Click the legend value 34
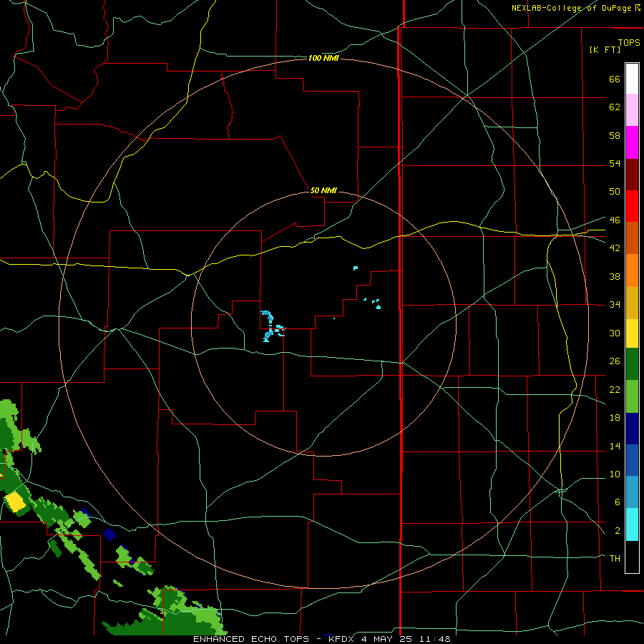Image resolution: width=644 pixels, height=644 pixels. coord(615,304)
